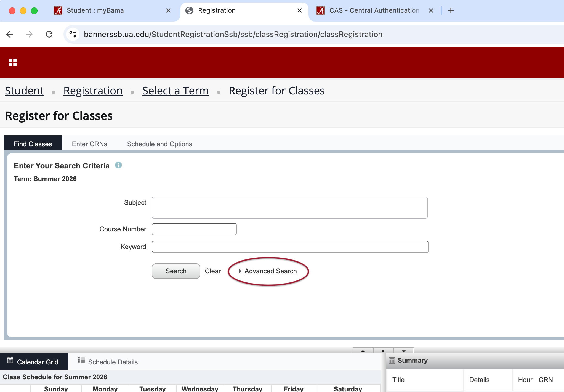Click the Calendar Grid calendar icon
The image size is (564, 392).
10,360
